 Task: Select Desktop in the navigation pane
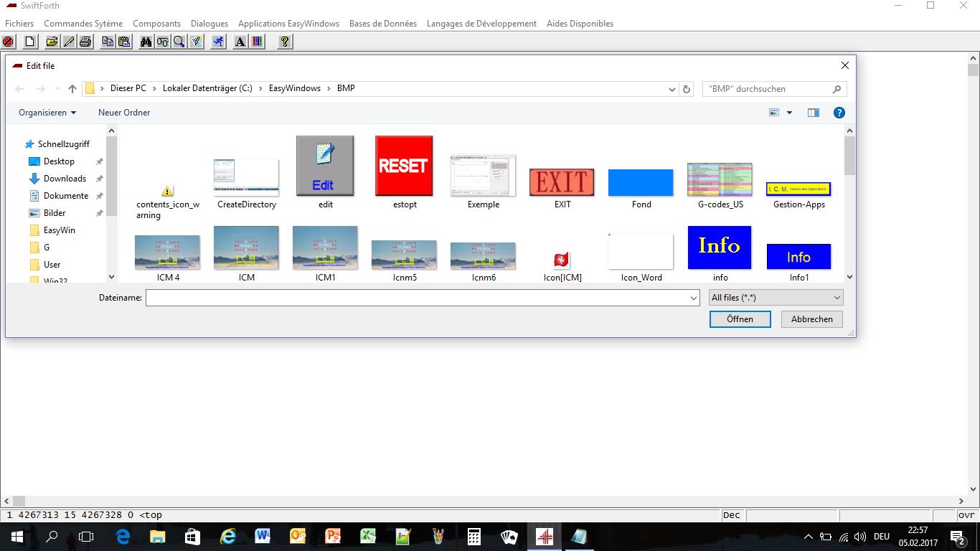pyautogui.click(x=59, y=161)
